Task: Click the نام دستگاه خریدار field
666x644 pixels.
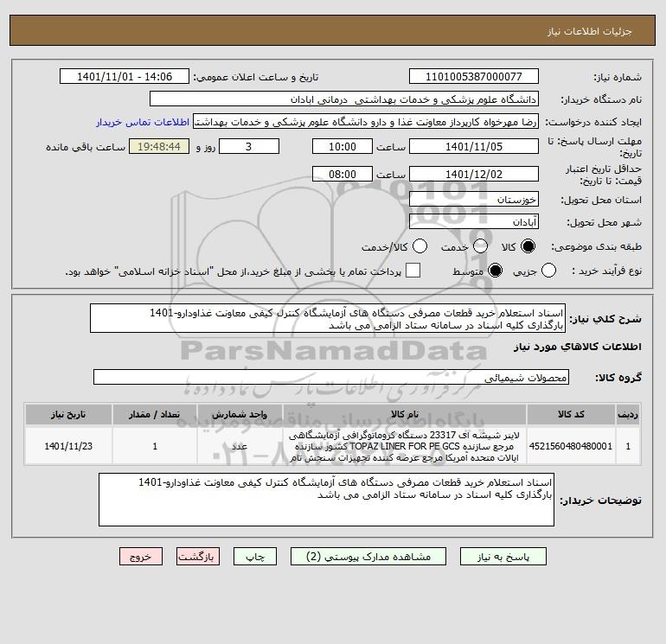Action: [344, 99]
